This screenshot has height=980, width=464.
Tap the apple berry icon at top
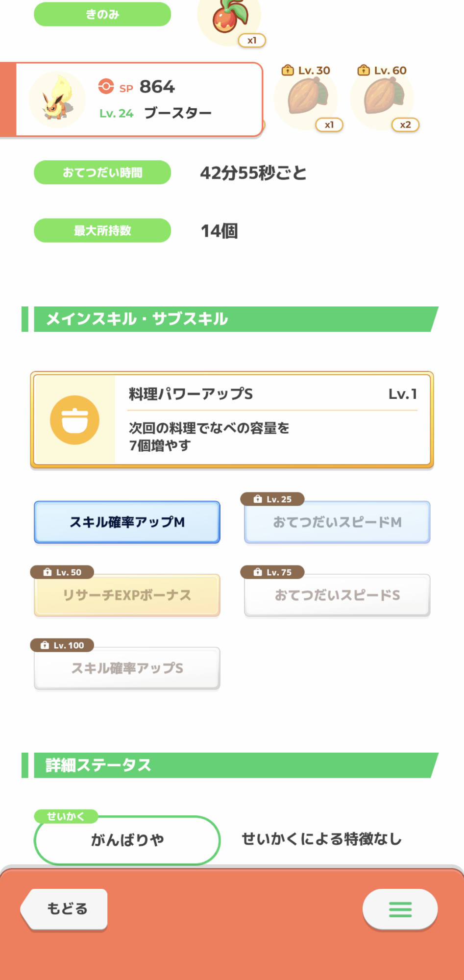[x=229, y=17]
